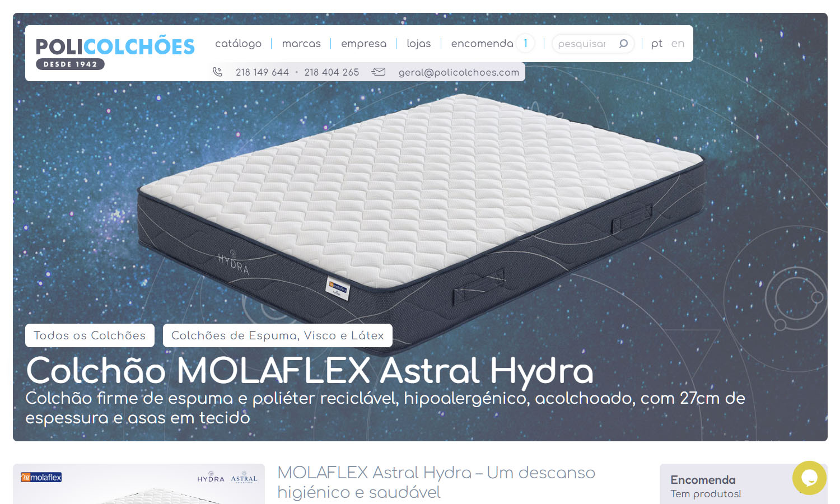
Task: Open the yellow chat bubble widget
Action: (809, 478)
